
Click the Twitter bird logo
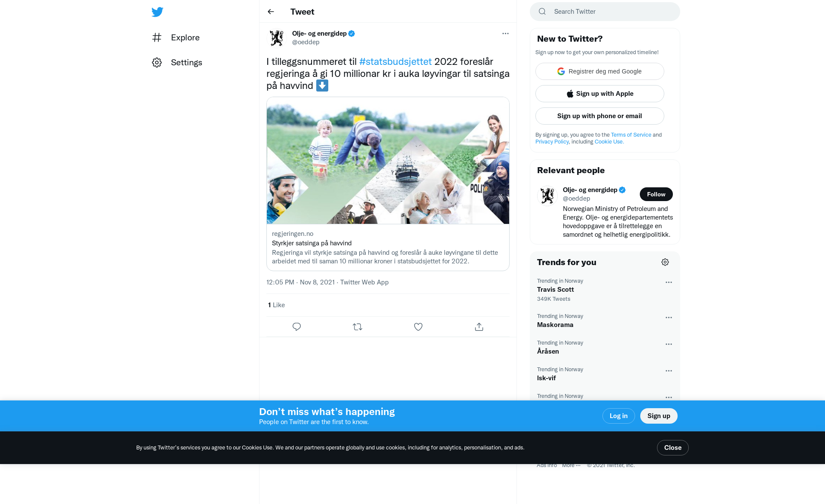[x=157, y=12]
